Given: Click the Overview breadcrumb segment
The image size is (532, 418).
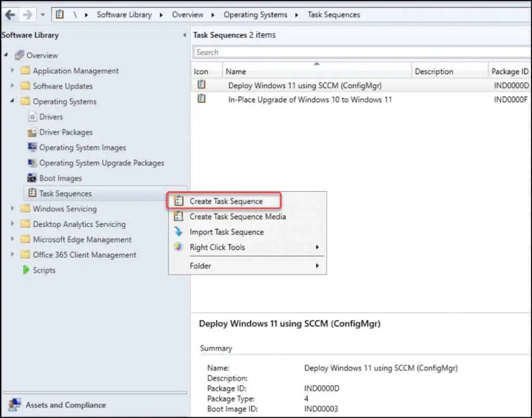Looking at the screenshot, I should 188,15.
